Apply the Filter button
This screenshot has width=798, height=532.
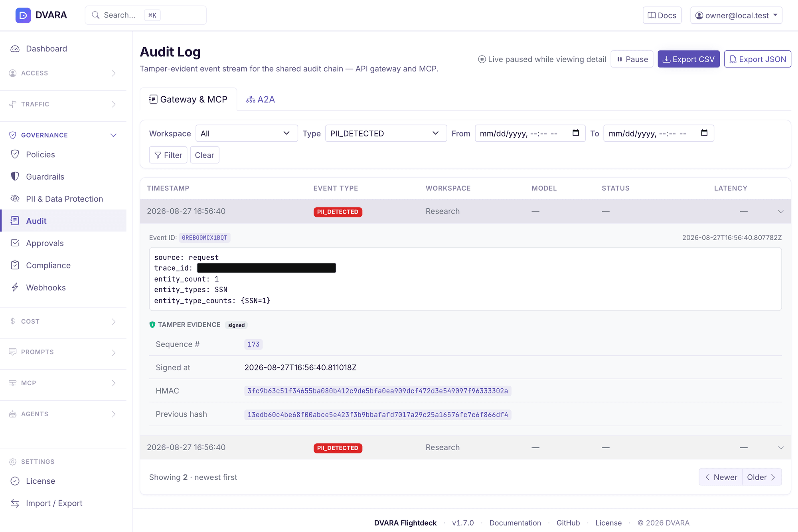(168, 155)
